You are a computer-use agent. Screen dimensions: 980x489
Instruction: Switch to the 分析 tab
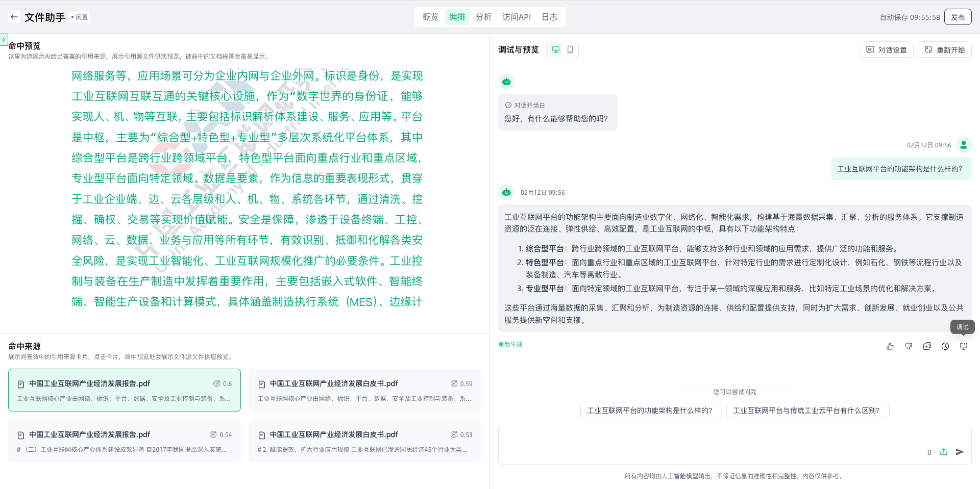483,17
